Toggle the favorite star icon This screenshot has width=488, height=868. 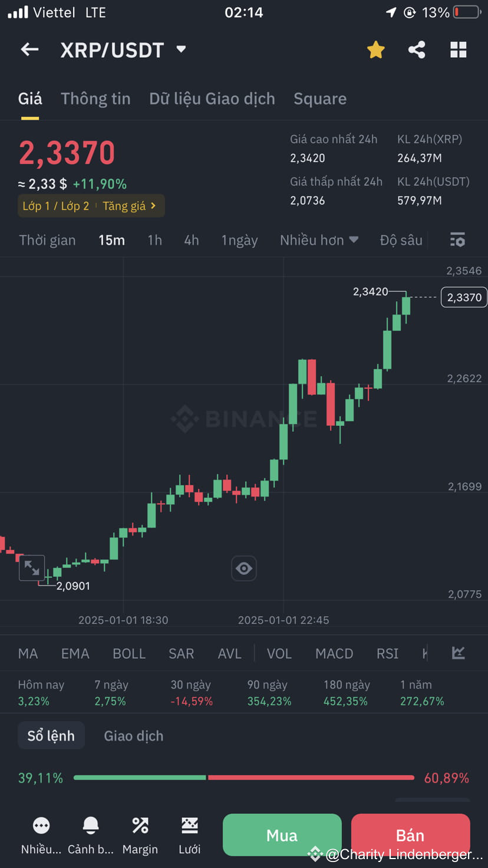coord(375,50)
